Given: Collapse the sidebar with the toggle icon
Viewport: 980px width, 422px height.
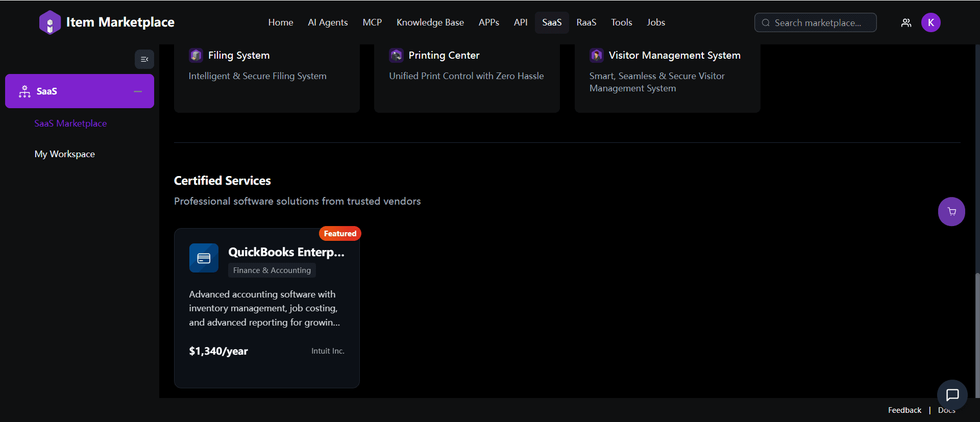Looking at the screenshot, I should tap(144, 59).
